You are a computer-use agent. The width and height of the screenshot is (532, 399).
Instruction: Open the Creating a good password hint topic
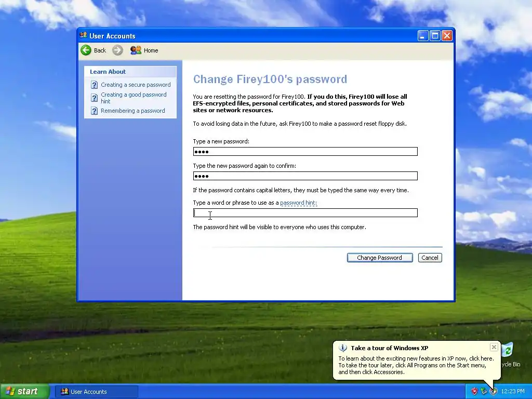coord(134,98)
